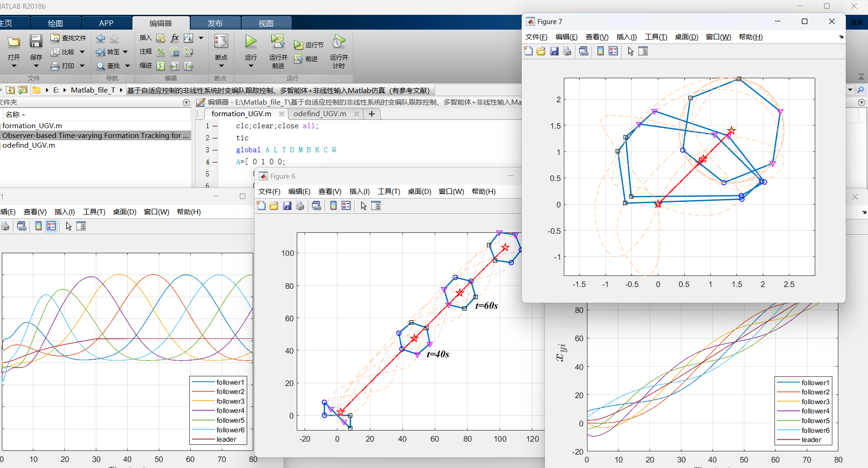868x468 pixels.
Task: Click the green Run (运行) button
Action: pos(250,42)
